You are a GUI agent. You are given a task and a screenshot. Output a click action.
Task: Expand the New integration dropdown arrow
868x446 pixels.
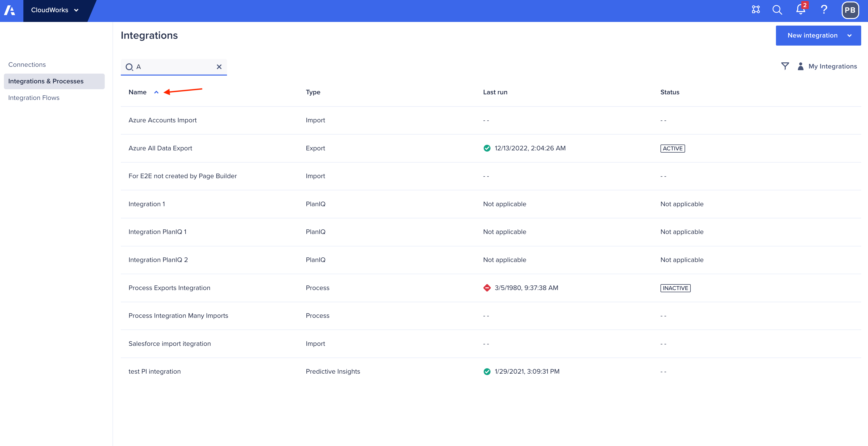(x=849, y=35)
